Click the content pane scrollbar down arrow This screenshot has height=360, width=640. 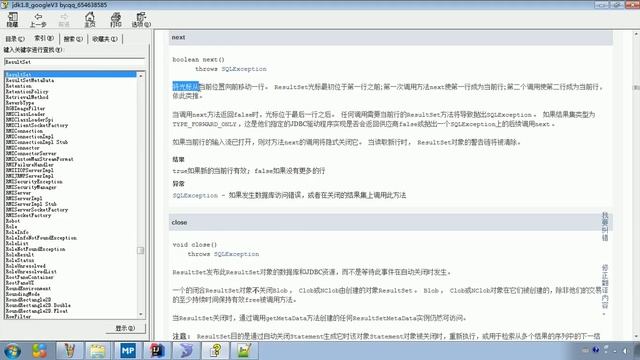click(636, 336)
